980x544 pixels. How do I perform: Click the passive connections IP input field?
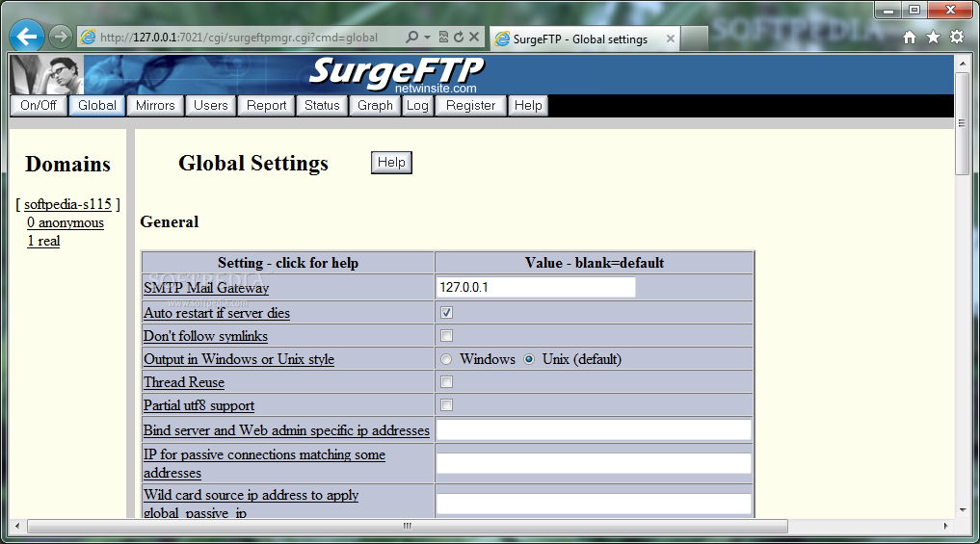click(594, 463)
